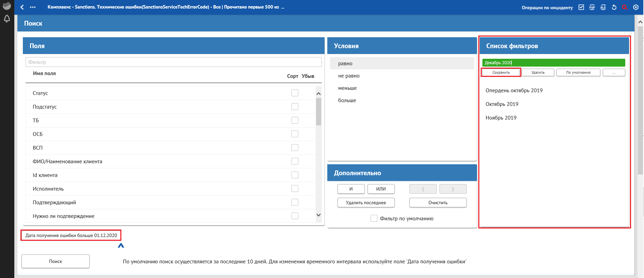This screenshot has width=644, height=278.
Task: Open settings via the gear icon
Action: pyautogui.click(x=636, y=7)
